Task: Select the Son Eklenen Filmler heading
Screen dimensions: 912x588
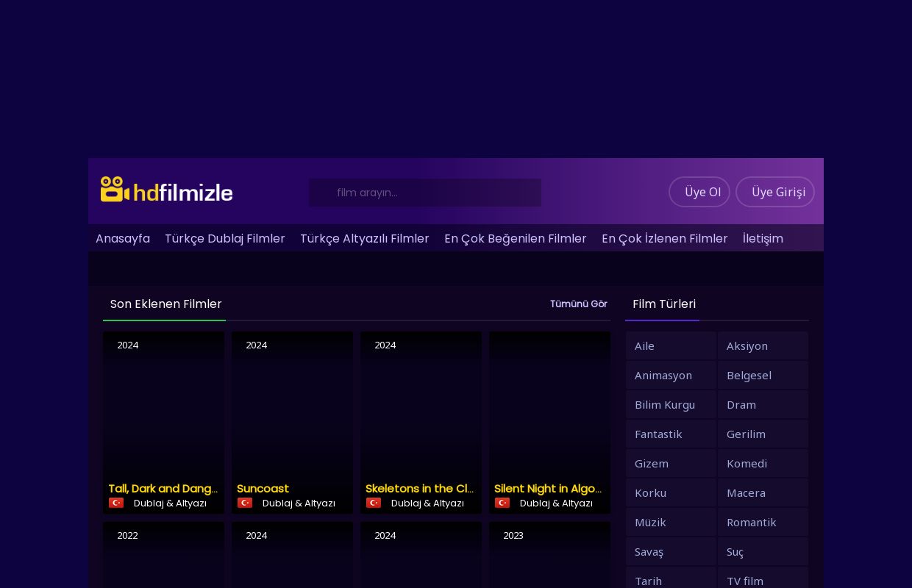Action: pyautogui.click(x=166, y=304)
